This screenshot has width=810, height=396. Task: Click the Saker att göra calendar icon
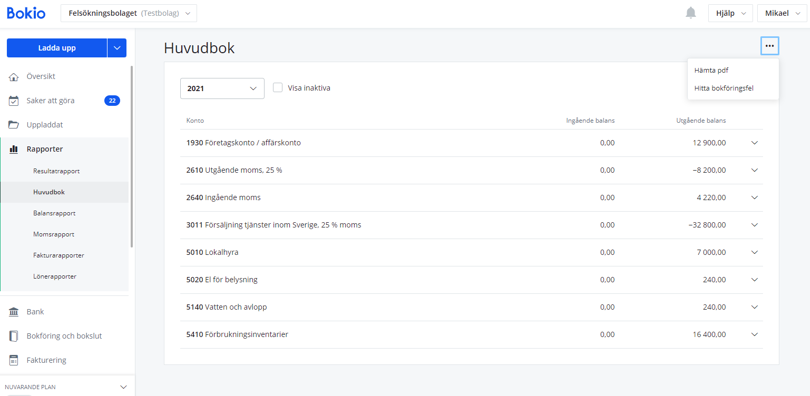tap(14, 101)
